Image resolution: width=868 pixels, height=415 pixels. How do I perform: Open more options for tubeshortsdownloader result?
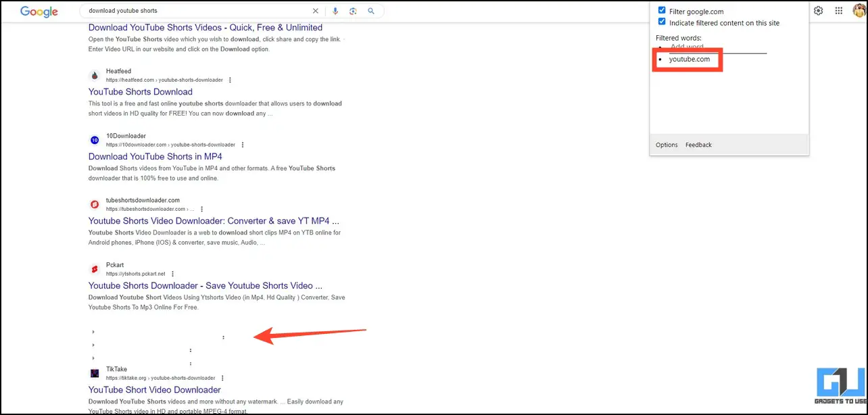click(201, 209)
